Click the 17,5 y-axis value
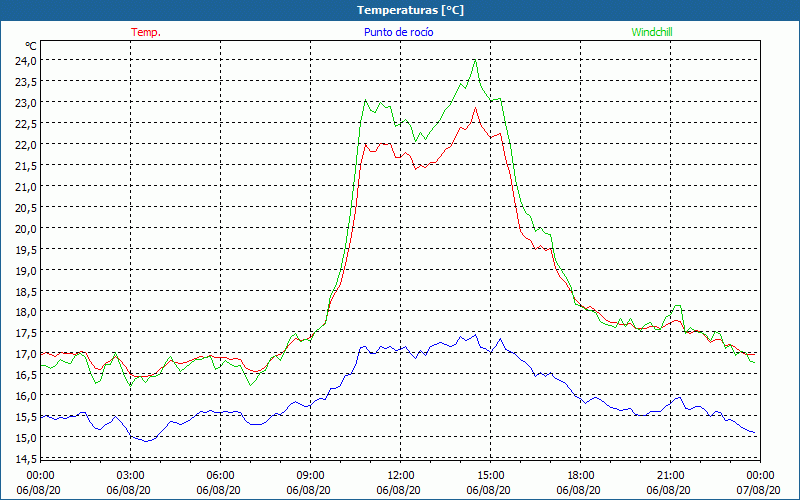This screenshot has width=800, height=500. click(26, 333)
